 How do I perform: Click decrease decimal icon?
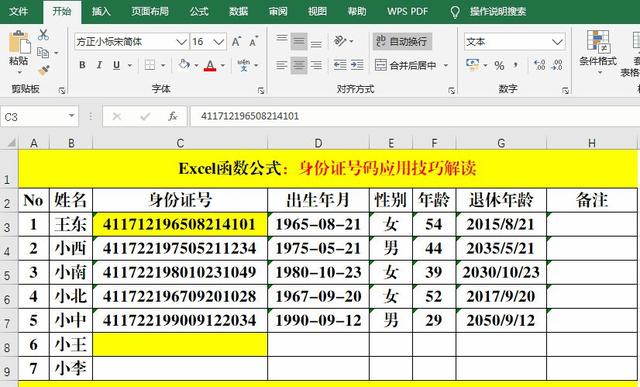click(x=557, y=65)
